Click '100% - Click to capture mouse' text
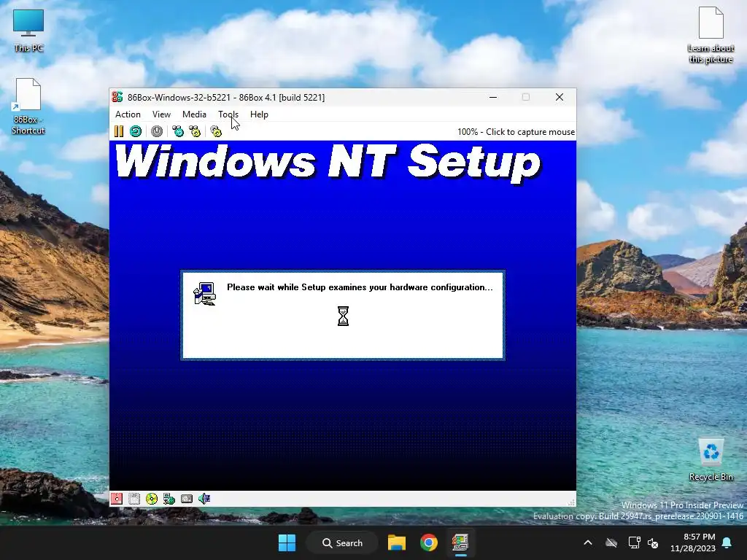Screen dimensions: 747x560 click(x=516, y=132)
